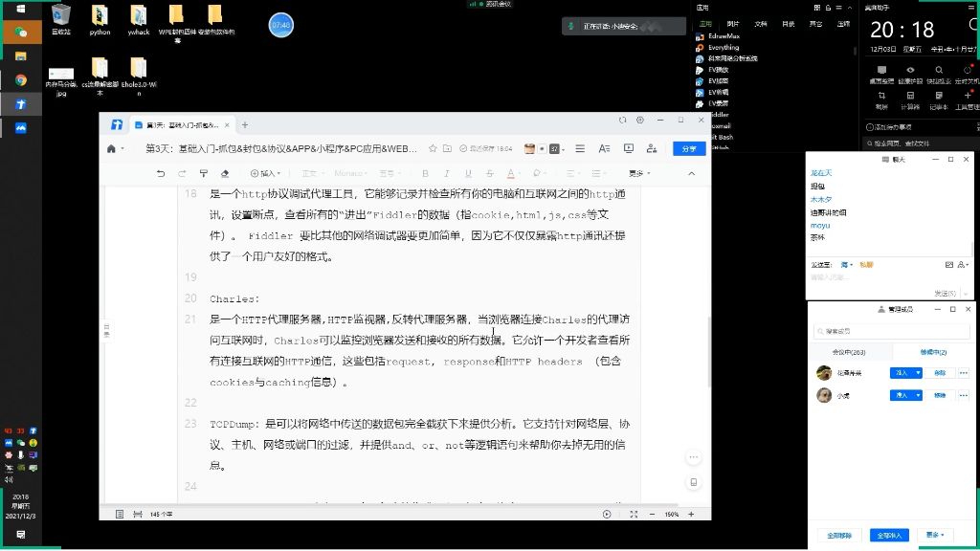980x551 pixels.
Task: Select the 会议中(263) tab in the members window
Action: point(849,352)
